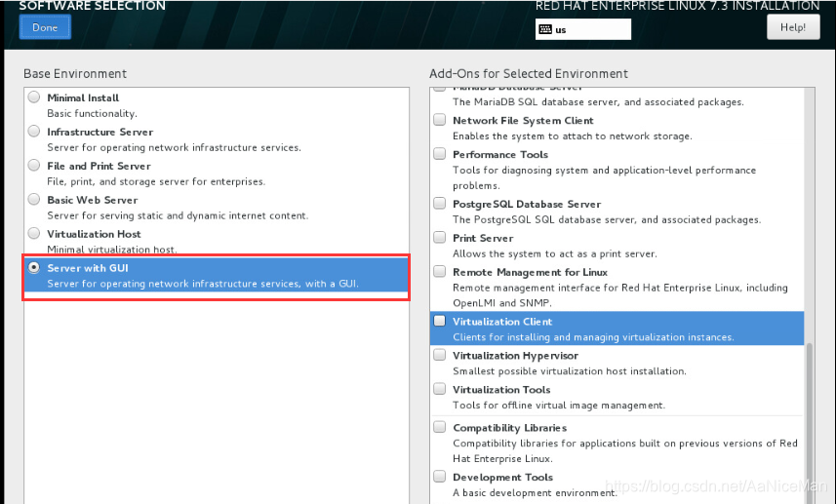Click the 'Infrastructure Server' label text
Viewport: 836px width, 504px height.
pos(100,132)
